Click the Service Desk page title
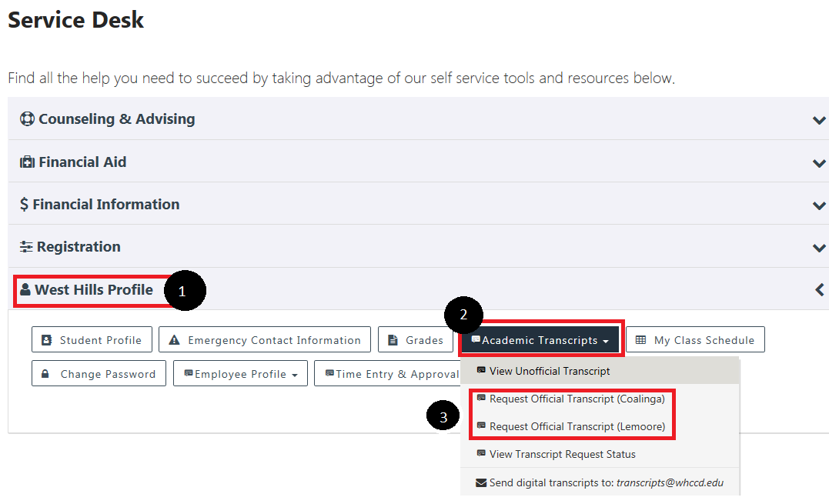 pos(75,20)
